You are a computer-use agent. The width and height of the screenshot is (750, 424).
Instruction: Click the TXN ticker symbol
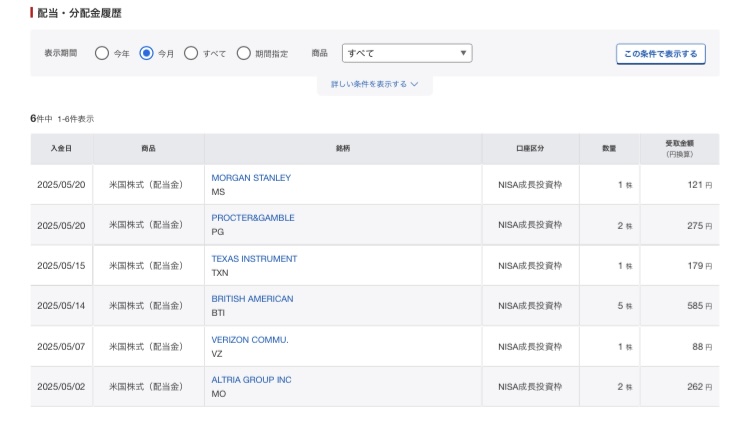[x=220, y=273]
